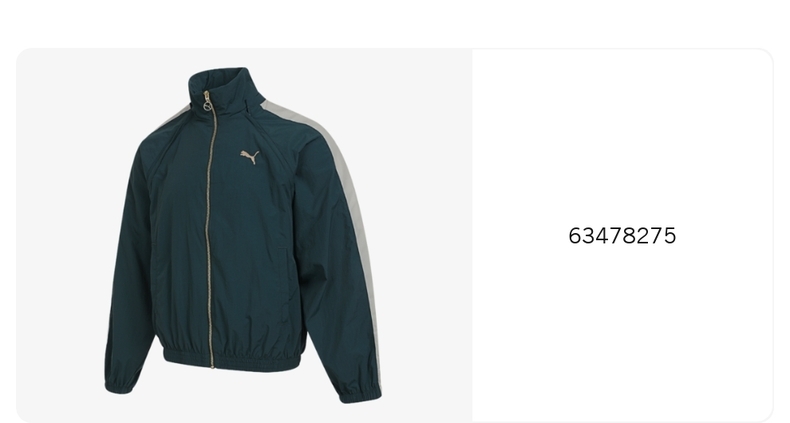The height and width of the screenshot is (423, 790).
Task: Open the green jacket product image
Action: click(244, 235)
